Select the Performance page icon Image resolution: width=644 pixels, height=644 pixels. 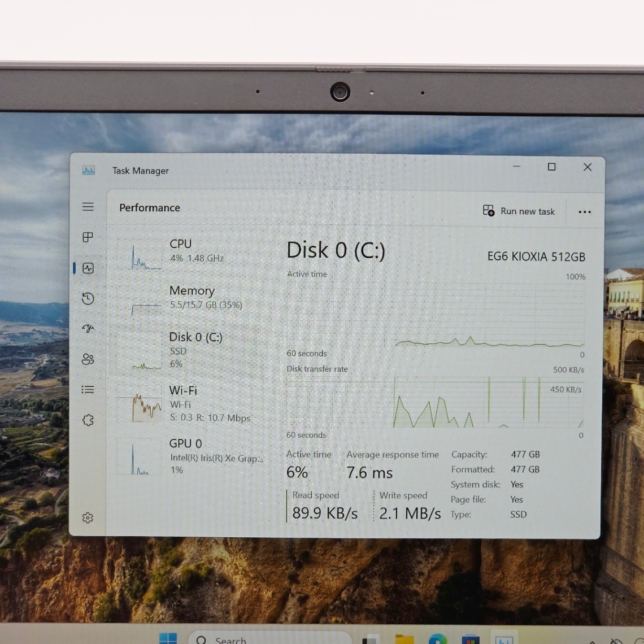pyautogui.click(x=88, y=268)
